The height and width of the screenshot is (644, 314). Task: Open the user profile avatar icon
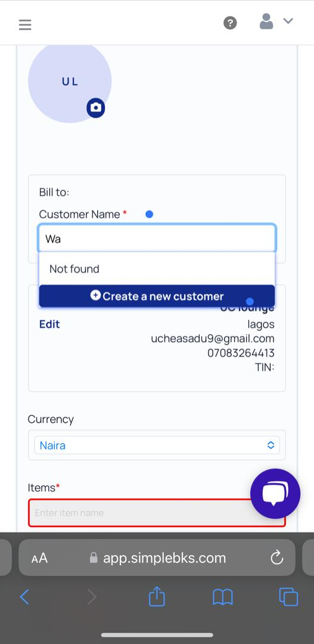[x=266, y=21]
